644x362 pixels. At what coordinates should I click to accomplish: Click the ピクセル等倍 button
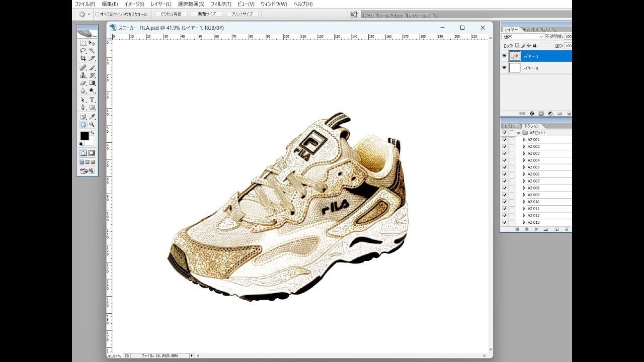click(171, 15)
